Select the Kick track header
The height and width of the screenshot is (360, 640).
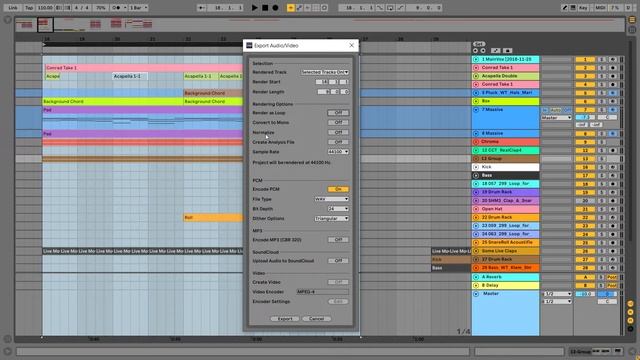point(506,167)
